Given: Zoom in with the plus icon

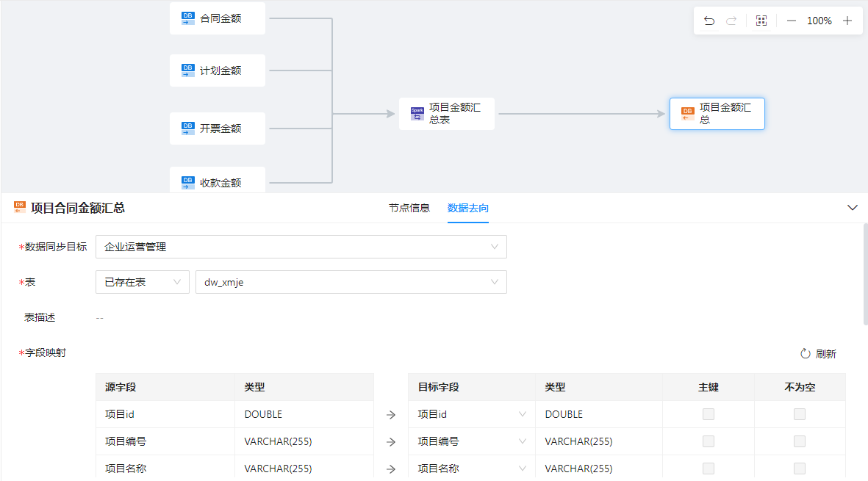Looking at the screenshot, I should pos(847,21).
